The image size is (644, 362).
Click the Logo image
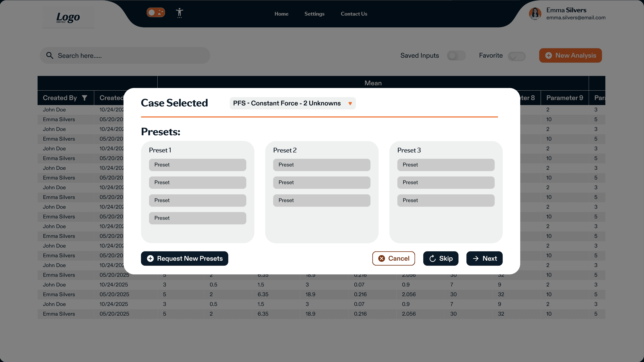(x=68, y=17)
